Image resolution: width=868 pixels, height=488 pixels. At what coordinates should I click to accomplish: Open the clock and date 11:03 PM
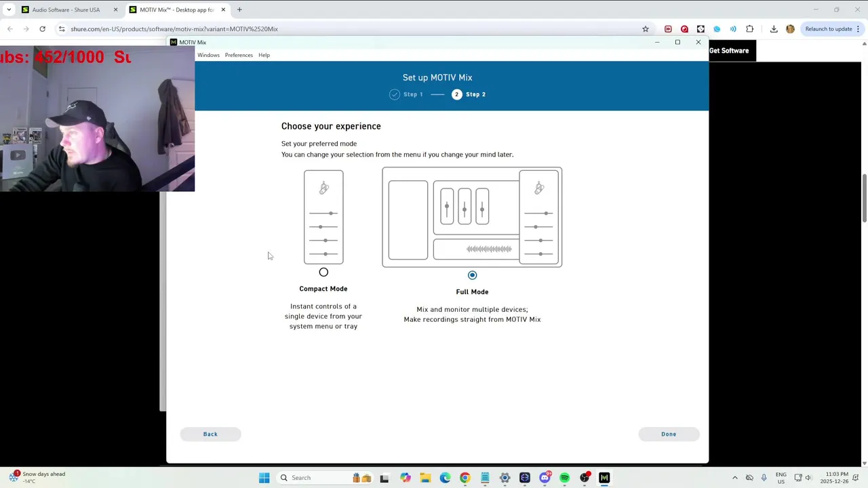(834, 478)
